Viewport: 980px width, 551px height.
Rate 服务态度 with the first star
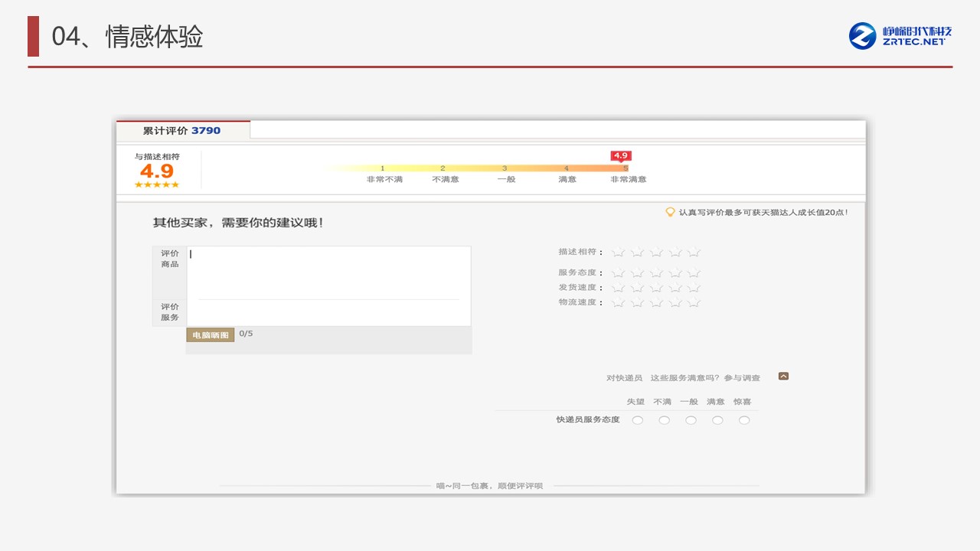pyautogui.click(x=619, y=273)
